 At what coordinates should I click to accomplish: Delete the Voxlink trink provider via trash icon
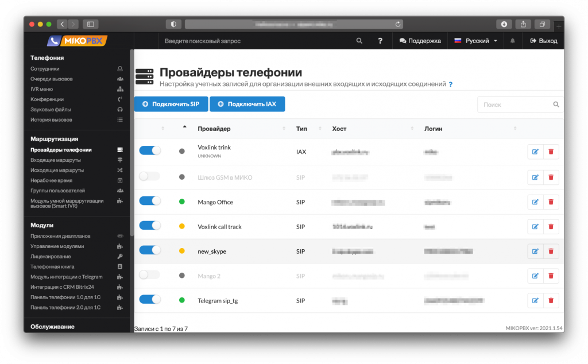(x=551, y=152)
